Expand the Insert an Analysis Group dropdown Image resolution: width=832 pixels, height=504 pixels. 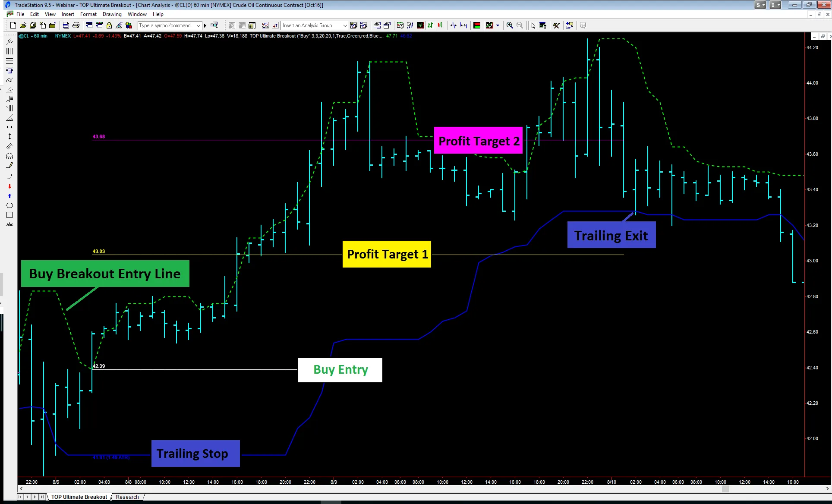click(345, 25)
